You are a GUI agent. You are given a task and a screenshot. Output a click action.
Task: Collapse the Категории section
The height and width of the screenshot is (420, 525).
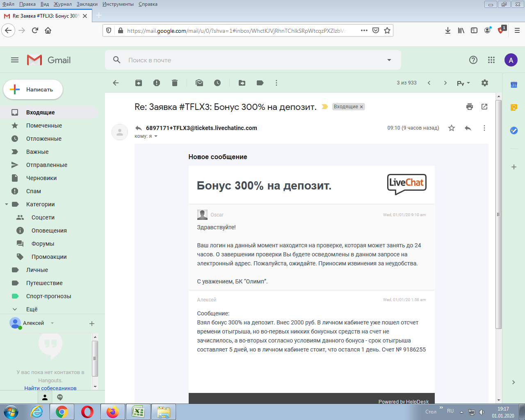coord(7,204)
